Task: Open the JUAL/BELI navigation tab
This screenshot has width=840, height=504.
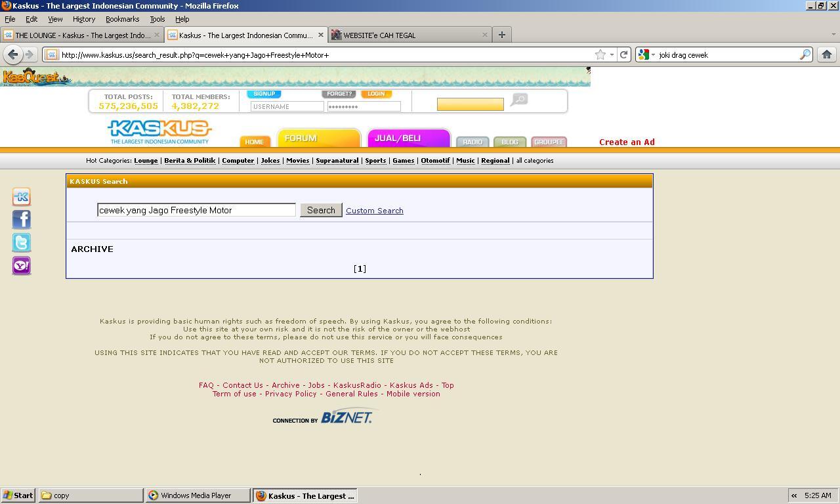Action: (408, 138)
